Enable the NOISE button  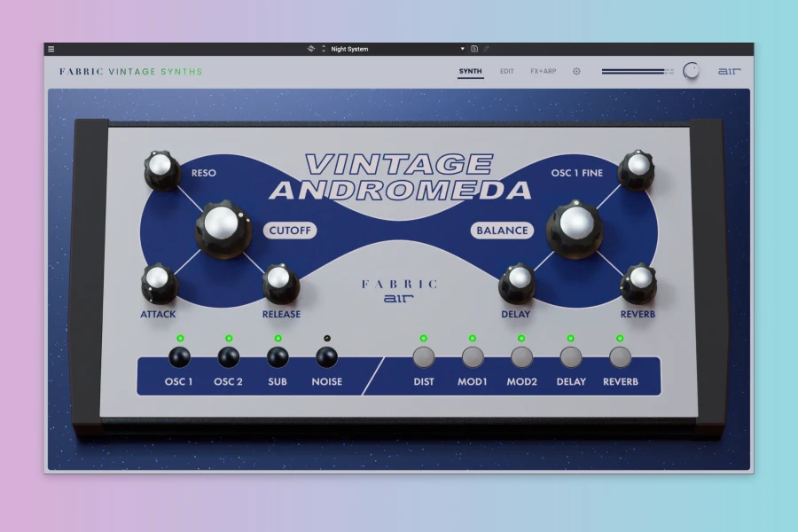coord(326,356)
